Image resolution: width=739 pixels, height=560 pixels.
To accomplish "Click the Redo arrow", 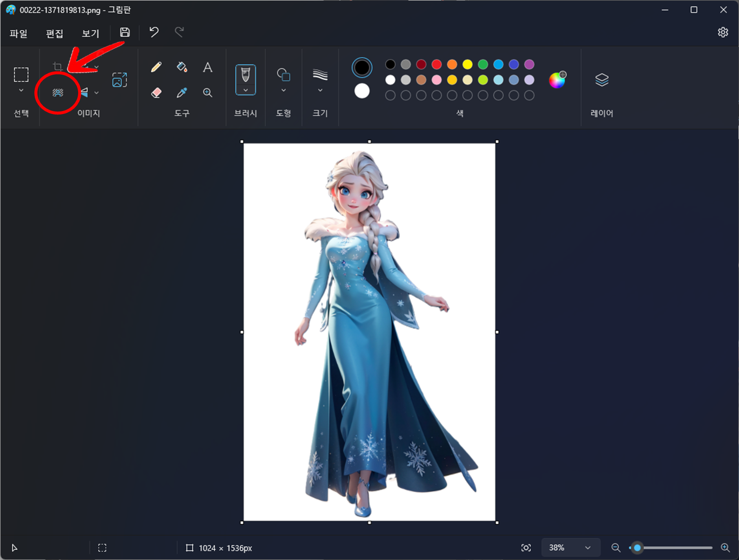I will point(179,32).
